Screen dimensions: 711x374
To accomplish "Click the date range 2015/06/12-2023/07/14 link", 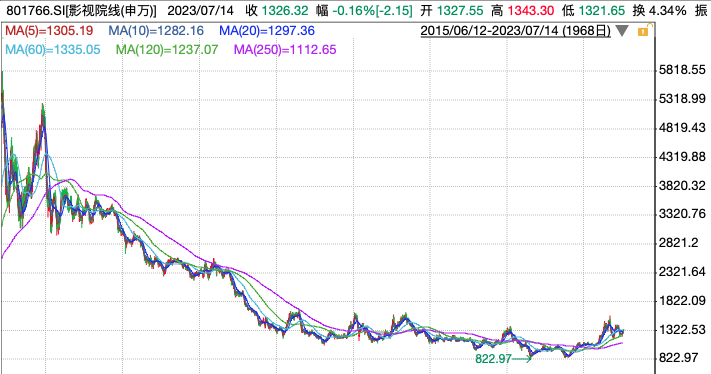I will pos(516,31).
